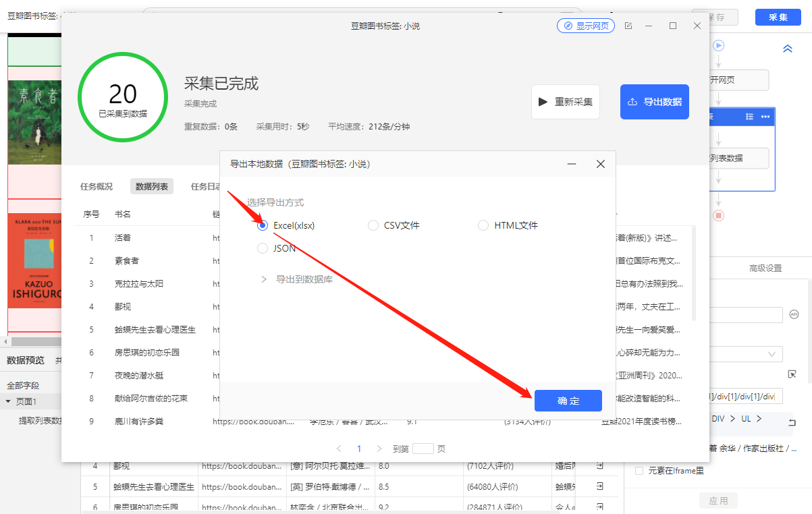The image size is (812, 514).
Task: Click the undo arrow beside DIV > UL path
Action: tap(792, 422)
